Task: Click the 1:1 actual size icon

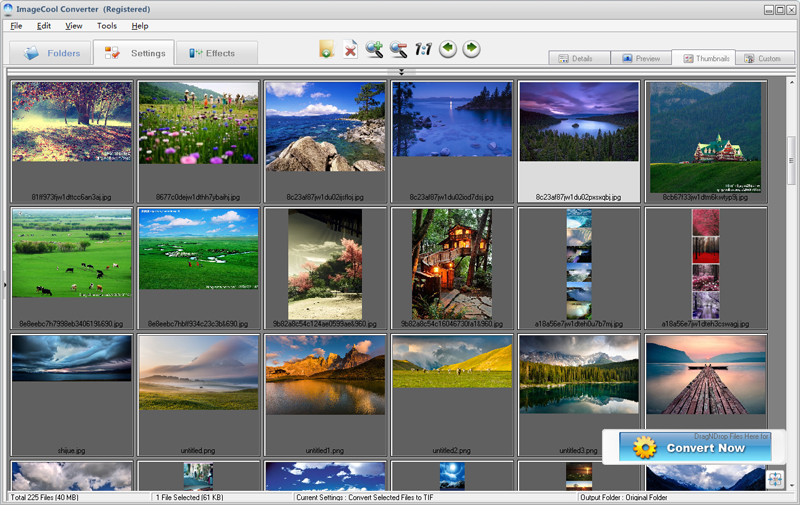Action: 423,49
